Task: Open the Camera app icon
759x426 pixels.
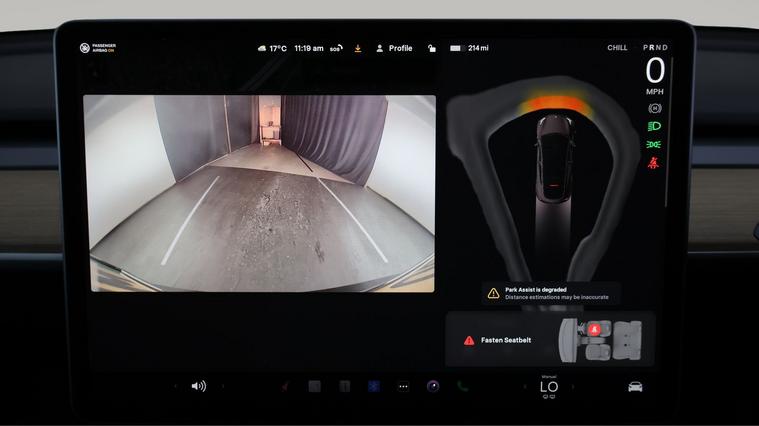Action: click(x=433, y=386)
